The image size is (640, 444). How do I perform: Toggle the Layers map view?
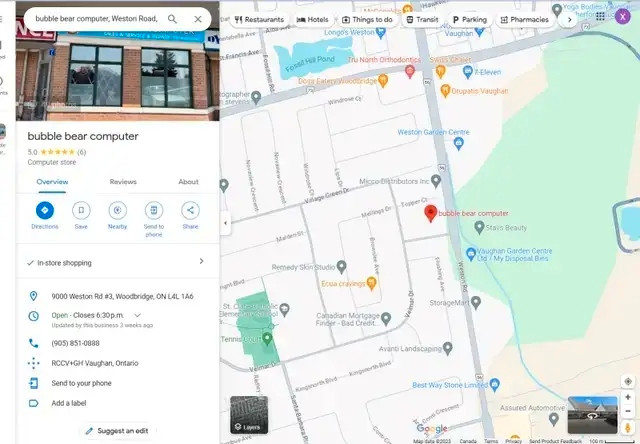(248, 415)
